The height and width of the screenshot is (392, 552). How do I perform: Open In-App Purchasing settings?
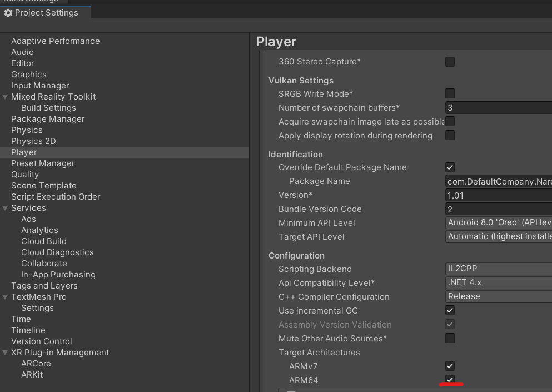point(58,275)
